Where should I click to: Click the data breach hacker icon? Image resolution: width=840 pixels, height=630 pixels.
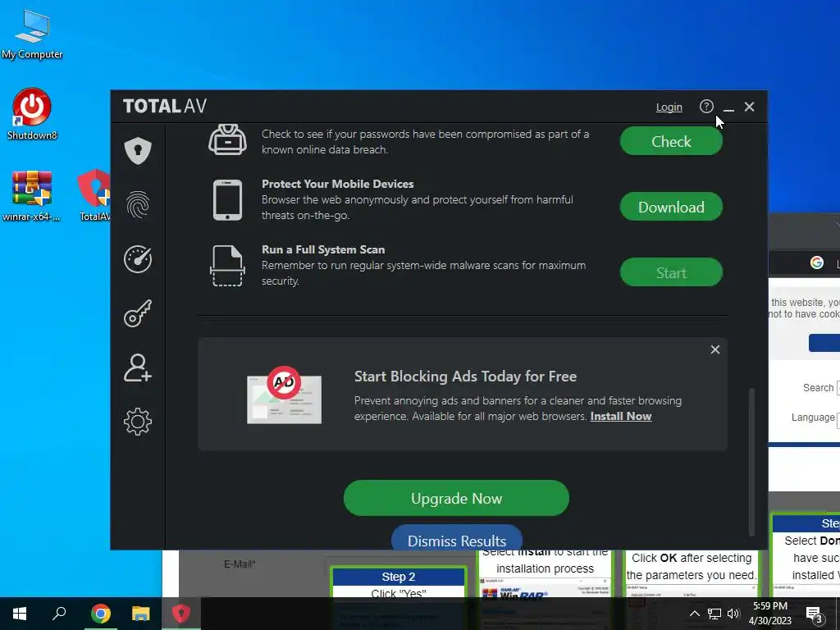pos(227,139)
